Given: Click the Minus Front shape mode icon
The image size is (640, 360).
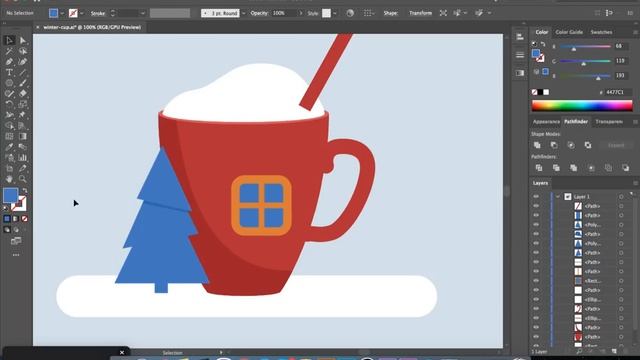Looking at the screenshot, I should pyautogui.click(x=554, y=145).
